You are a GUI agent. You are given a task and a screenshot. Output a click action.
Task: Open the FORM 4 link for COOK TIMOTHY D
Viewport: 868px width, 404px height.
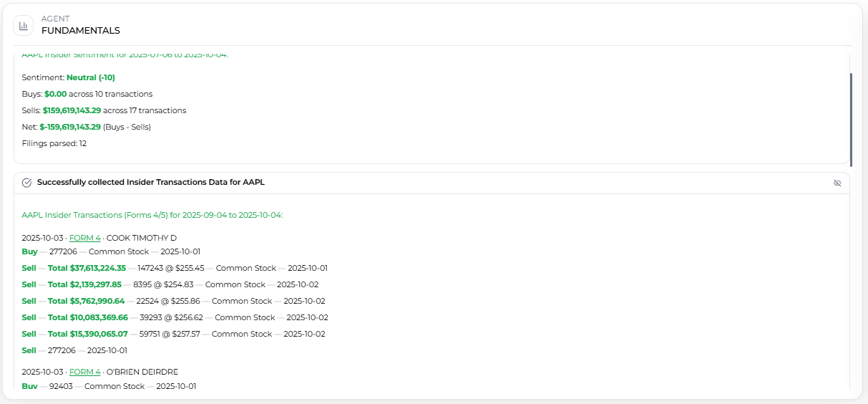point(85,238)
